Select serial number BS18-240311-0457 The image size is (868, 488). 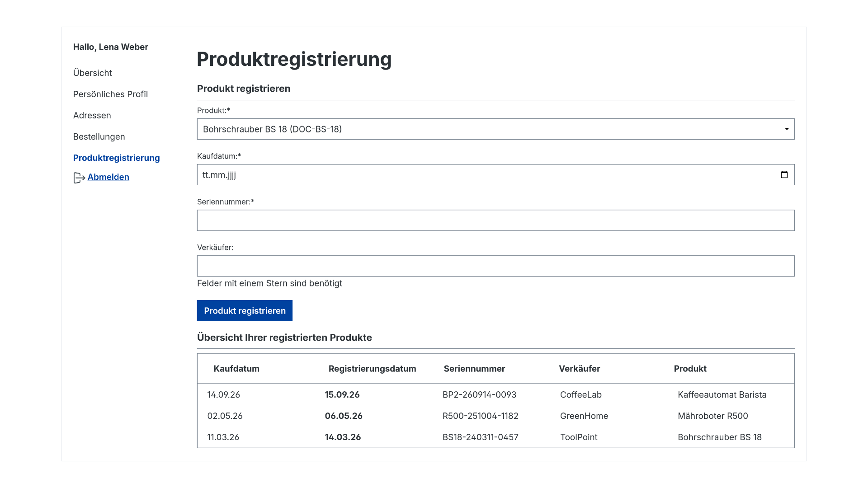pos(480,437)
